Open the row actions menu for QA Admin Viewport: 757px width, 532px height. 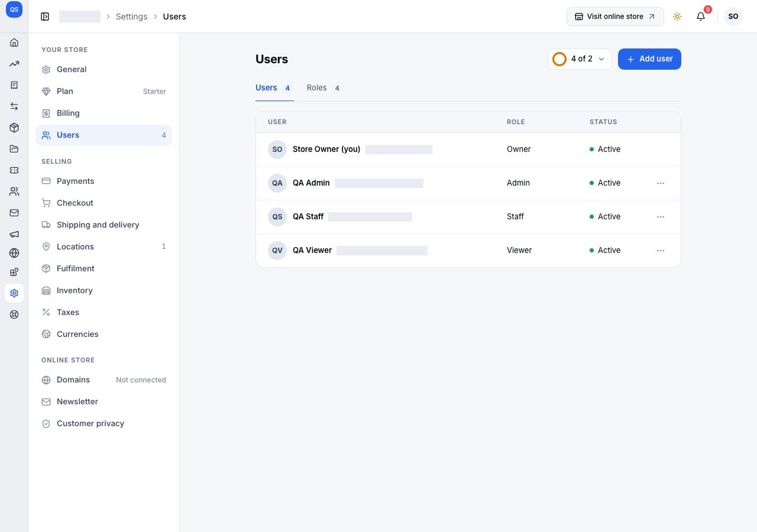pos(661,183)
